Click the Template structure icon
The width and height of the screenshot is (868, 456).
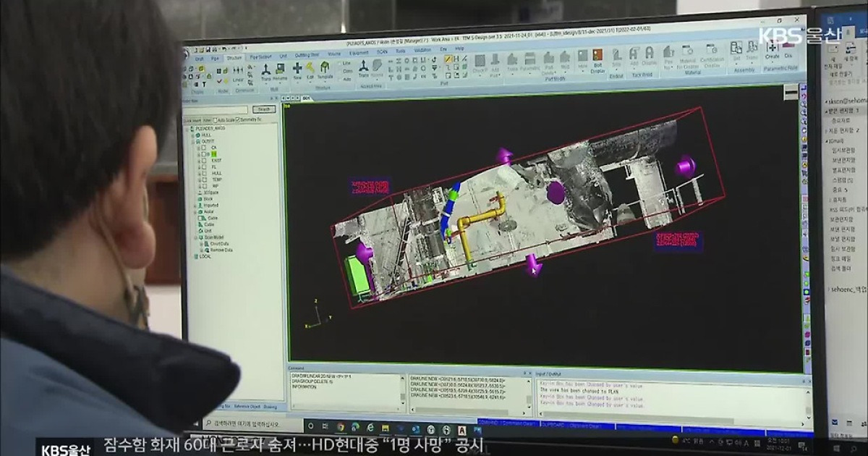[323, 67]
